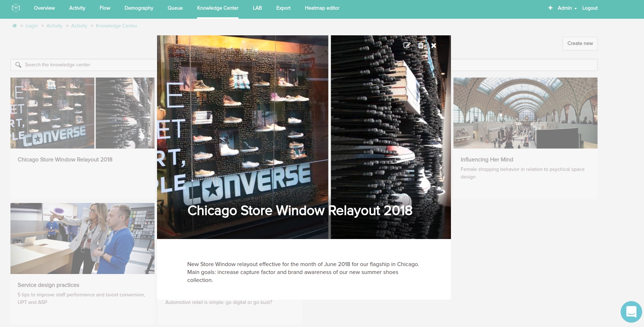Click the Automotive retail description text
The height and width of the screenshot is (327, 644).
pyautogui.click(x=219, y=302)
